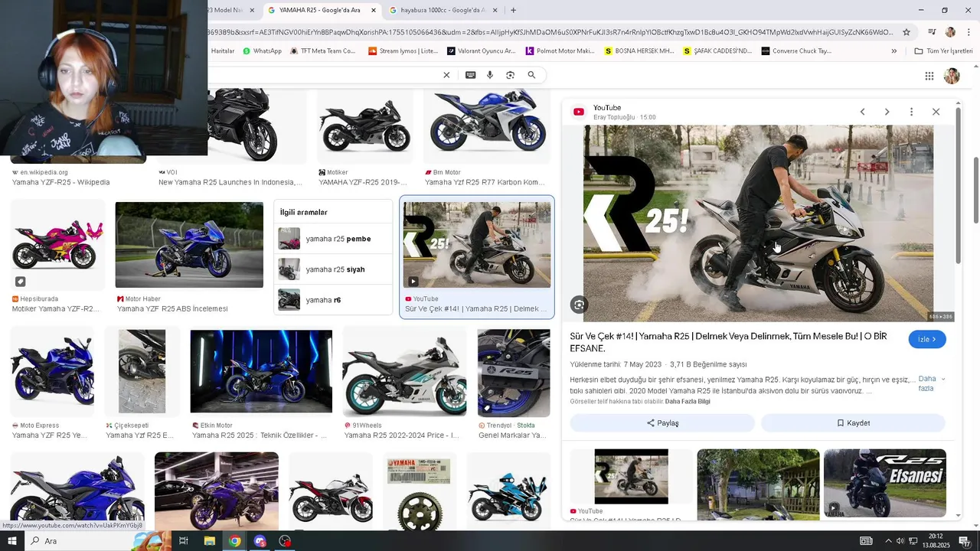Viewport: 980px width, 551px height.
Task: Close the YAMAHA R25 tab
Action: [374, 10]
